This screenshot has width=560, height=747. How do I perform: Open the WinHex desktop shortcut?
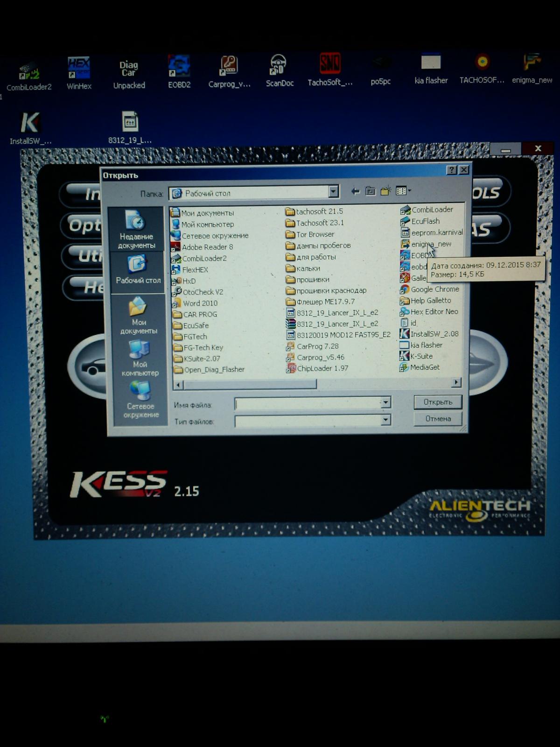click(79, 73)
